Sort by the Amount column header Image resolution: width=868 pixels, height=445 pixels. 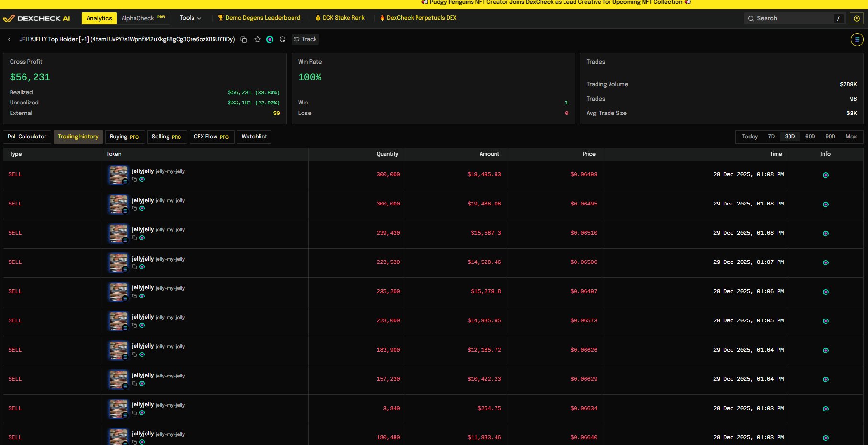coord(489,154)
